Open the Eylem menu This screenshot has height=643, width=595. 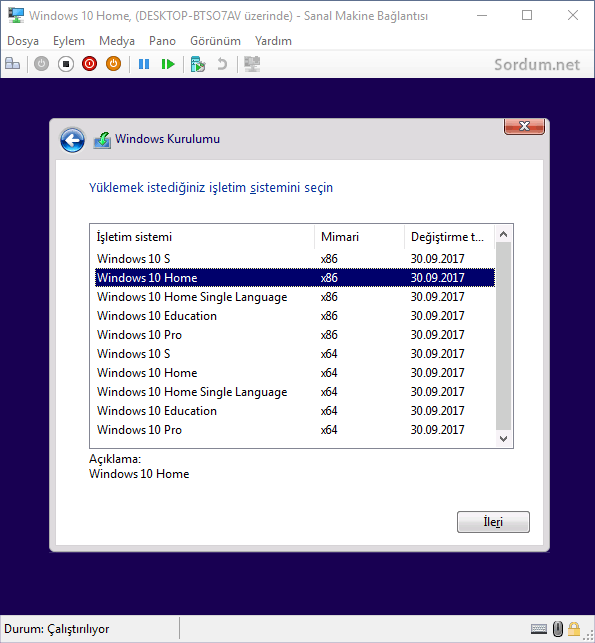tap(69, 41)
